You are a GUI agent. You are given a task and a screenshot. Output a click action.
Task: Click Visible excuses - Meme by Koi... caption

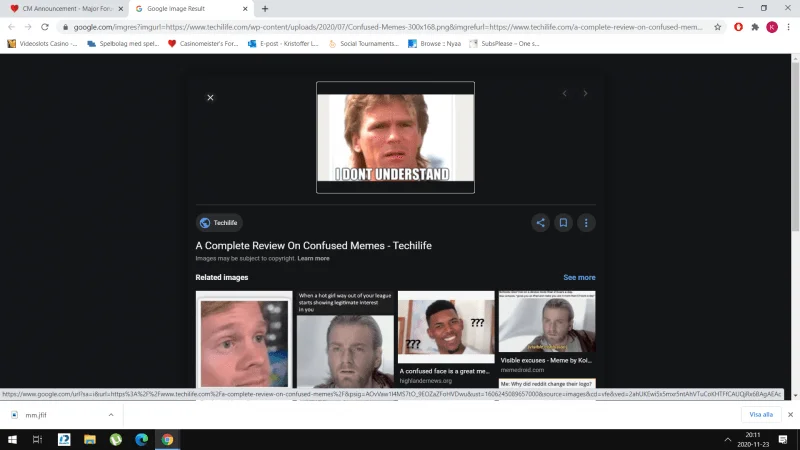point(546,360)
